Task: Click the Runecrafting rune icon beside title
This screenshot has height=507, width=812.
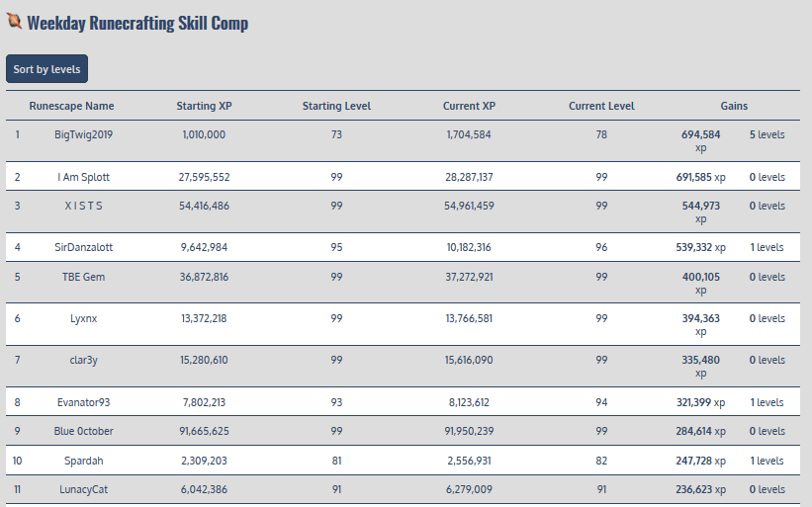Action: pyautogui.click(x=13, y=22)
